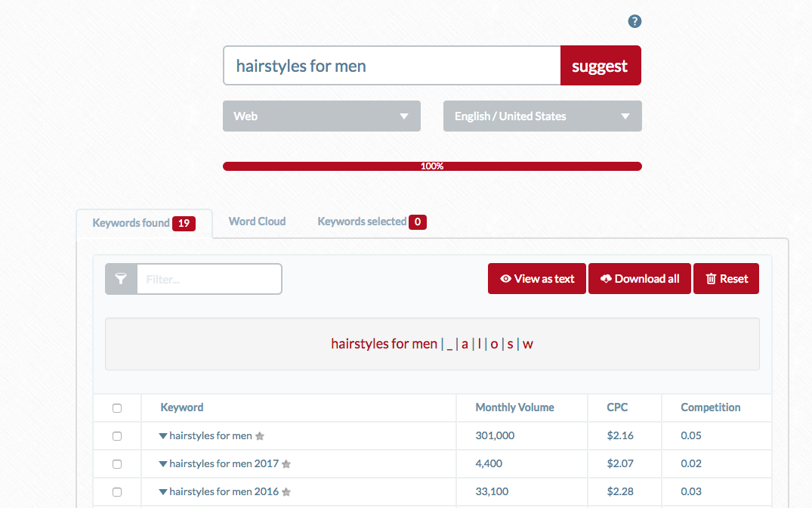Focus the keyword Filter input field
812x508 pixels.
pos(208,279)
